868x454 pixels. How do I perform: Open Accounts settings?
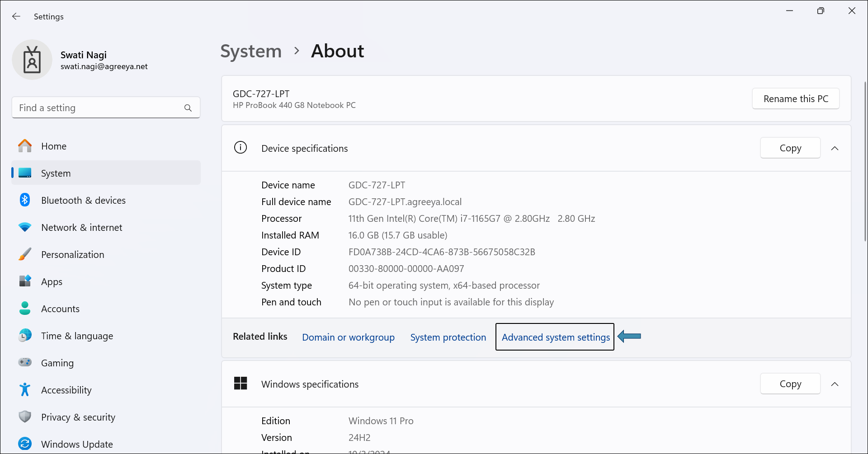point(106,309)
